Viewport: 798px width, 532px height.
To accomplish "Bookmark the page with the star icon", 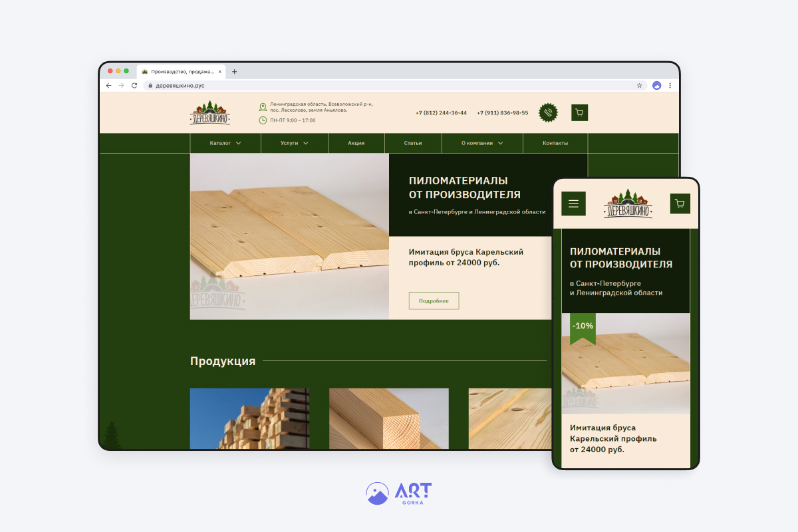I will (639, 85).
